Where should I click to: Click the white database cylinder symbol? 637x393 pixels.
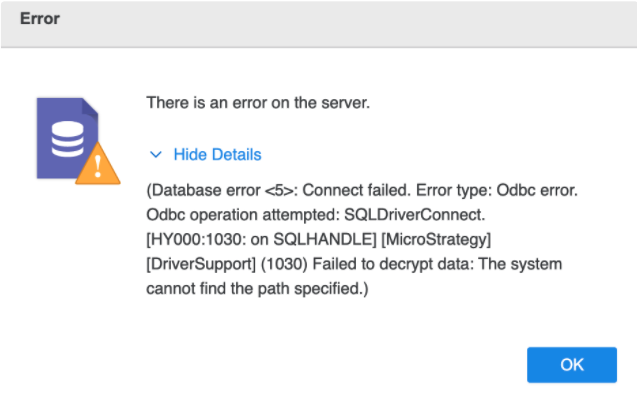[x=67, y=139]
